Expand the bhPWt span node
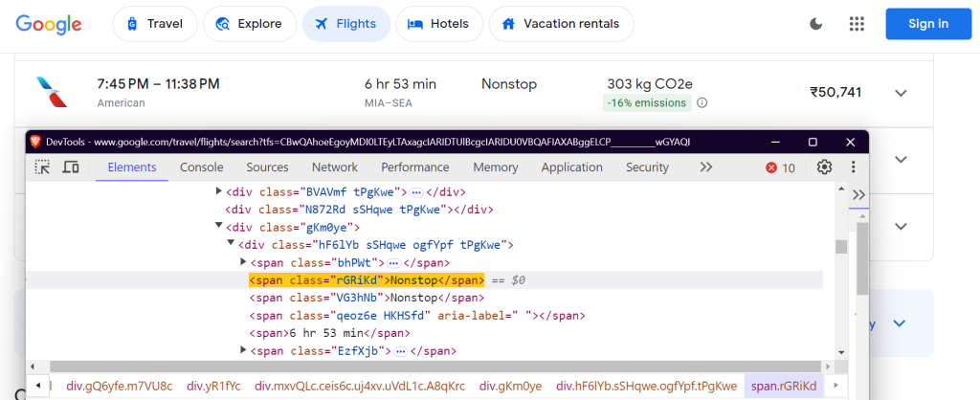The height and width of the screenshot is (400, 980). tap(244, 262)
